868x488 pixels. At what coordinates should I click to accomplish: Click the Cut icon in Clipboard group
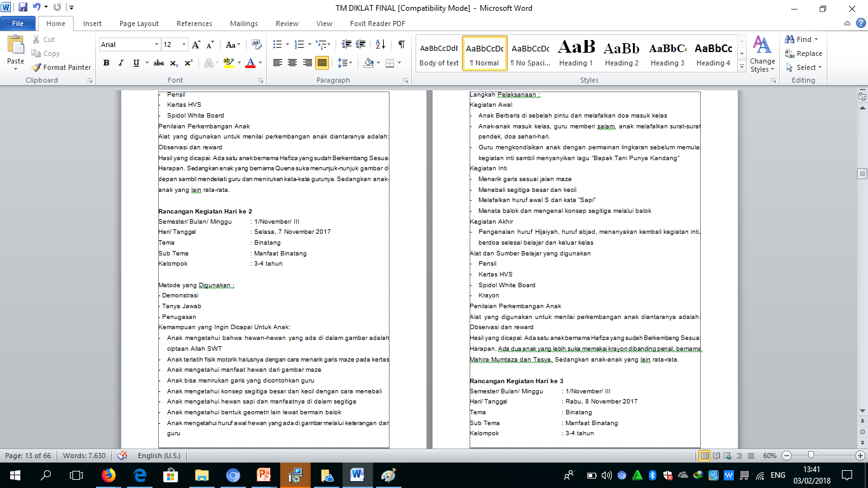[36, 39]
